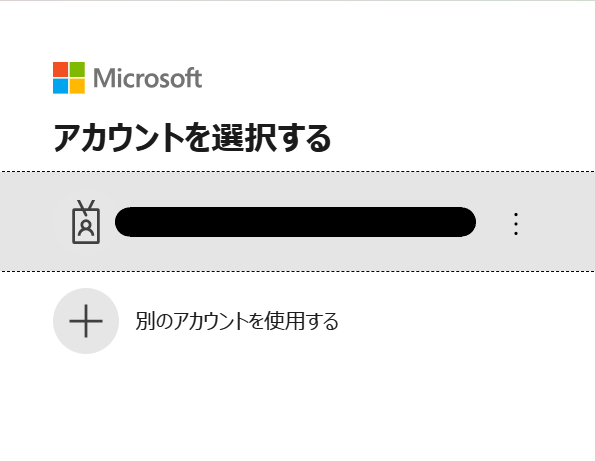Click the アカウントを選択する heading
This screenshot has width=595, height=461.
coord(192,137)
